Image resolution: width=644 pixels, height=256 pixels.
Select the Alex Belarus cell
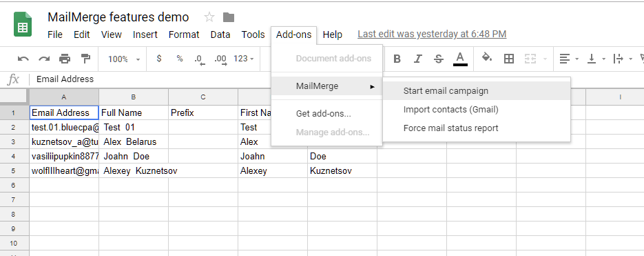click(x=134, y=141)
